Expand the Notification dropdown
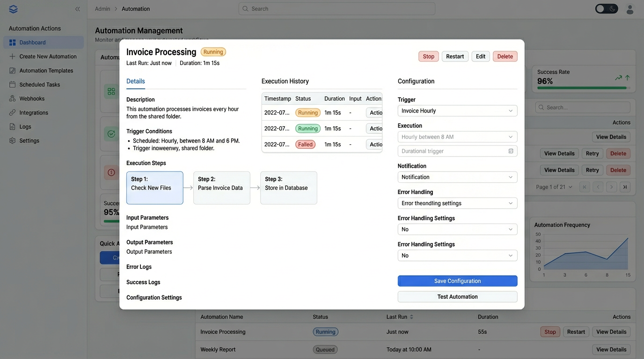The height and width of the screenshot is (359, 644). click(457, 177)
